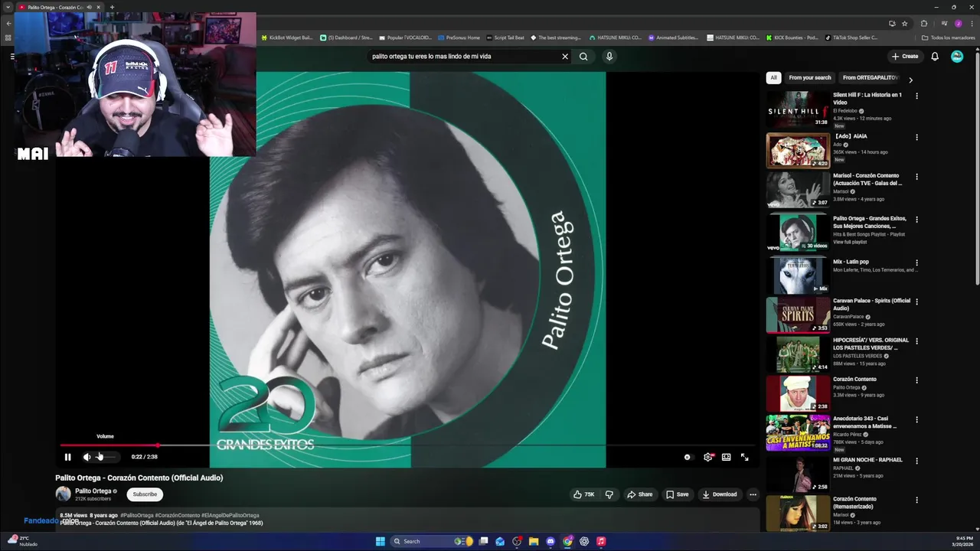
Task: Open the player settings gear
Action: pyautogui.click(x=707, y=457)
